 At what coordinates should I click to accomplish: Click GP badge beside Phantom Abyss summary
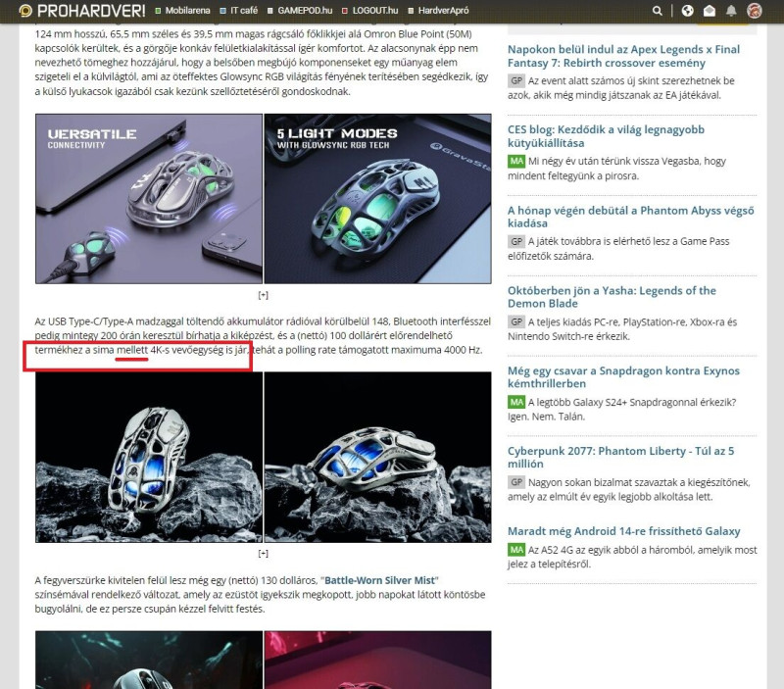(516, 241)
